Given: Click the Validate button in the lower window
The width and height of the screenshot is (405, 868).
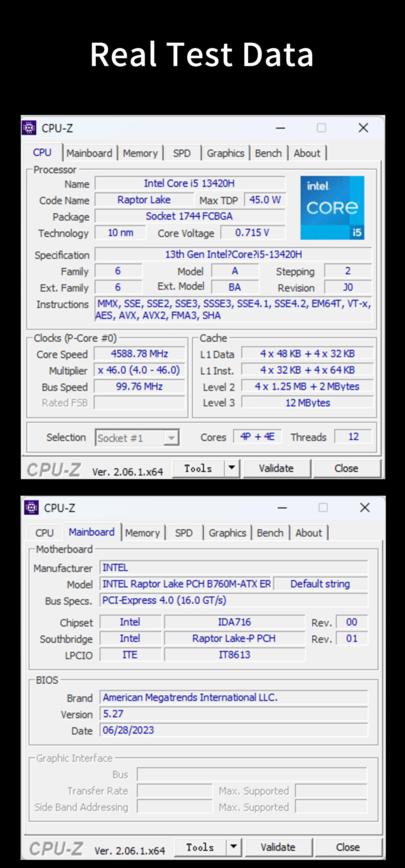Looking at the screenshot, I should (x=278, y=847).
